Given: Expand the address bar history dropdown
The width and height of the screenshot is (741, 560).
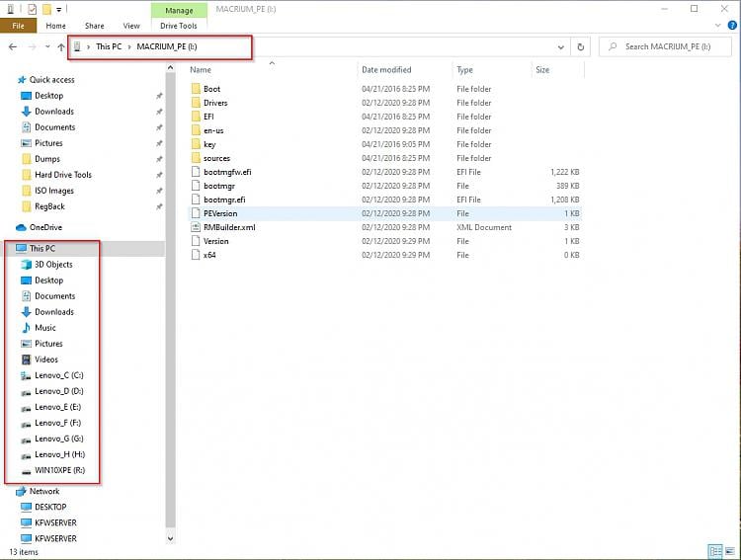Looking at the screenshot, I should click(560, 46).
